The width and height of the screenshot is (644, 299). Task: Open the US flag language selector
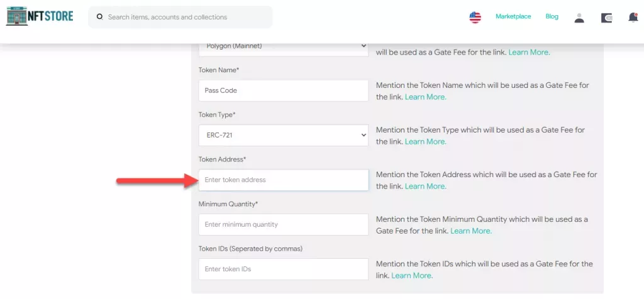pyautogui.click(x=475, y=18)
